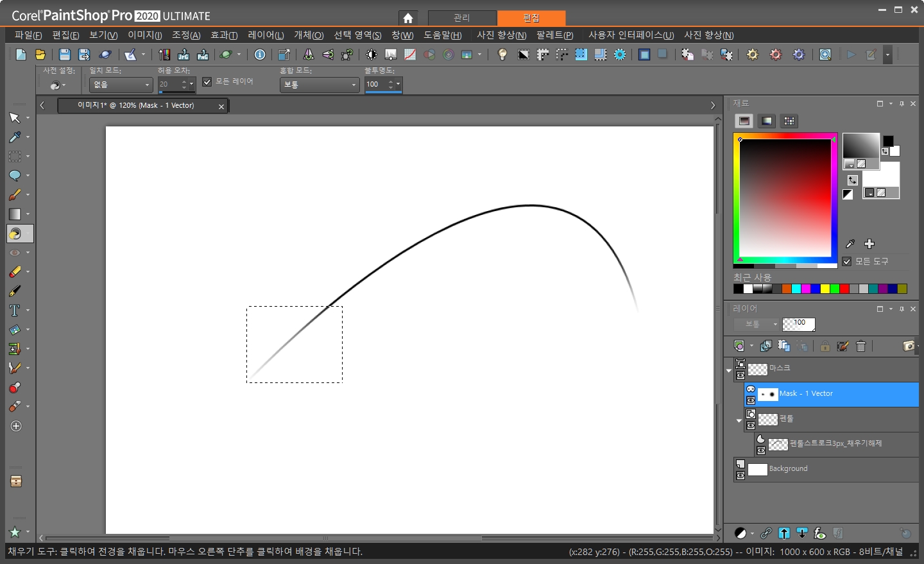Select the Dropper tool in the toolbox

(15, 137)
